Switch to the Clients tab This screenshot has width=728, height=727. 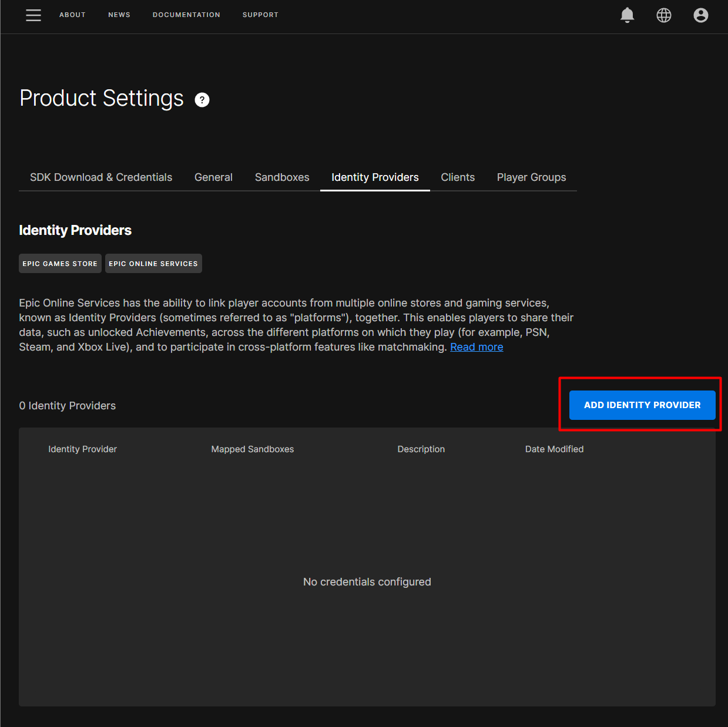click(x=458, y=177)
